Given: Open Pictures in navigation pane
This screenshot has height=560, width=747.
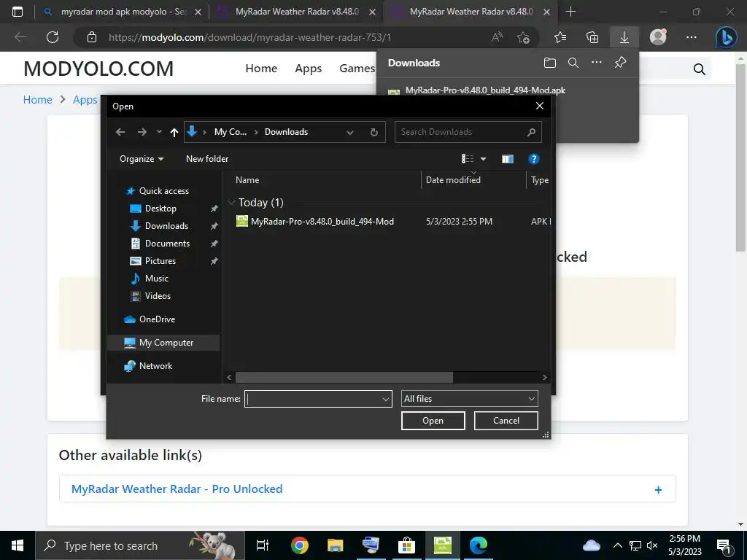Looking at the screenshot, I should 160,261.
